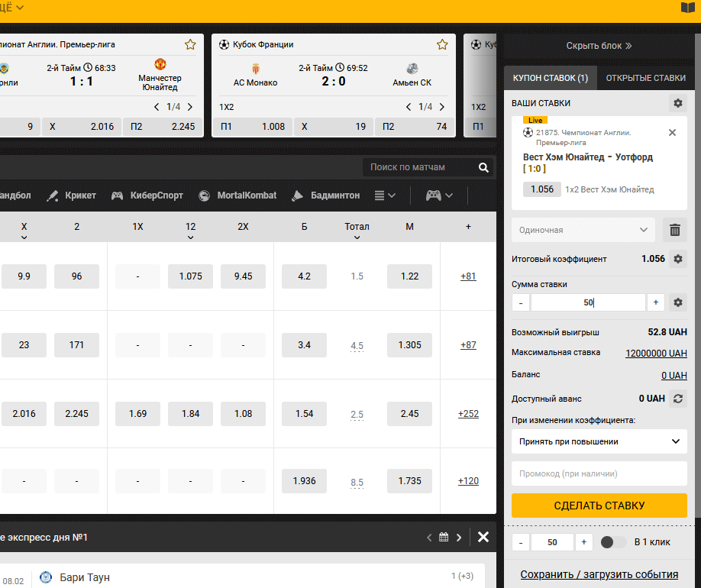Hide the coupon block via Скрыть блок
The image size is (701, 588).
pyautogui.click(x=599, y=46)
